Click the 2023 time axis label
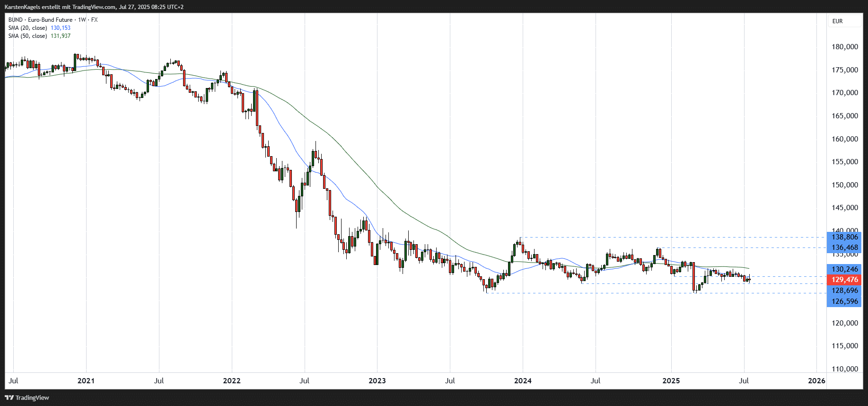The width and height of the screenshot is (868, 406). (377, 381)
